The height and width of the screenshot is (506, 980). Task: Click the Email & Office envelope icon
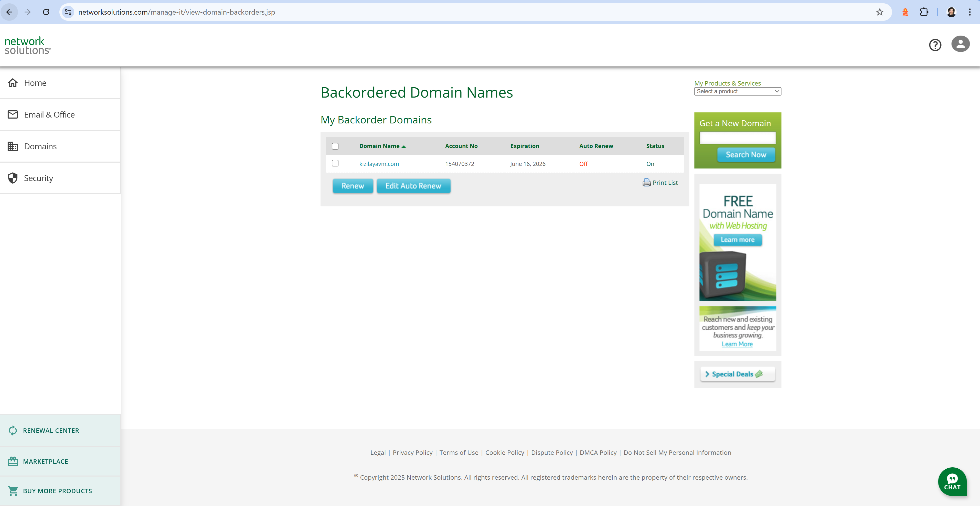click(13, 114)
